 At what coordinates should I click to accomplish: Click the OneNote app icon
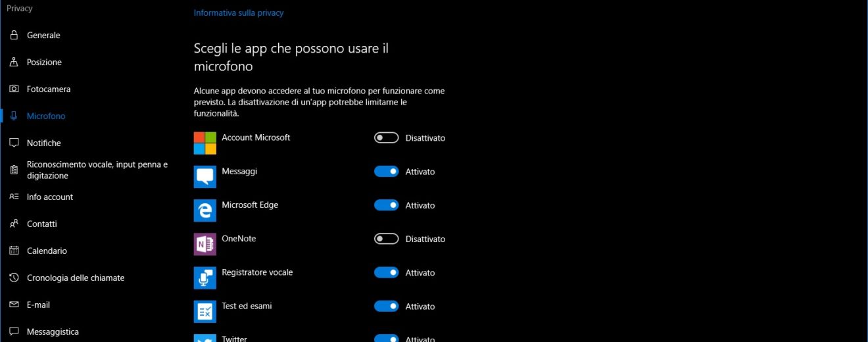click(x=205, y=244)
